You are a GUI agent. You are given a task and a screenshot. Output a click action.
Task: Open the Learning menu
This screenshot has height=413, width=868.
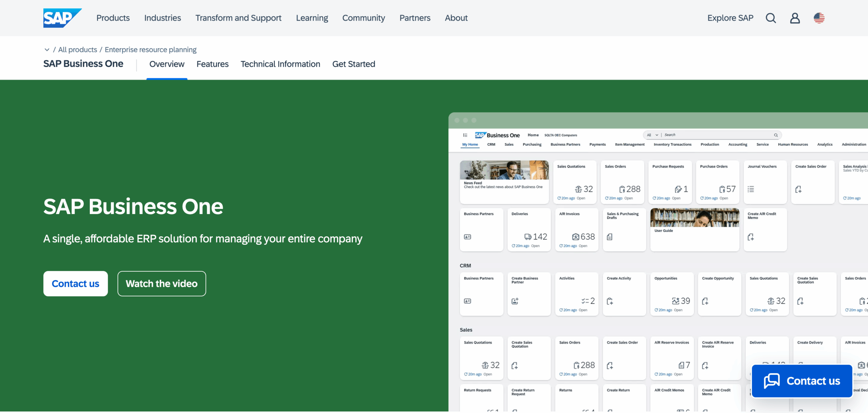tap(312, 18)
